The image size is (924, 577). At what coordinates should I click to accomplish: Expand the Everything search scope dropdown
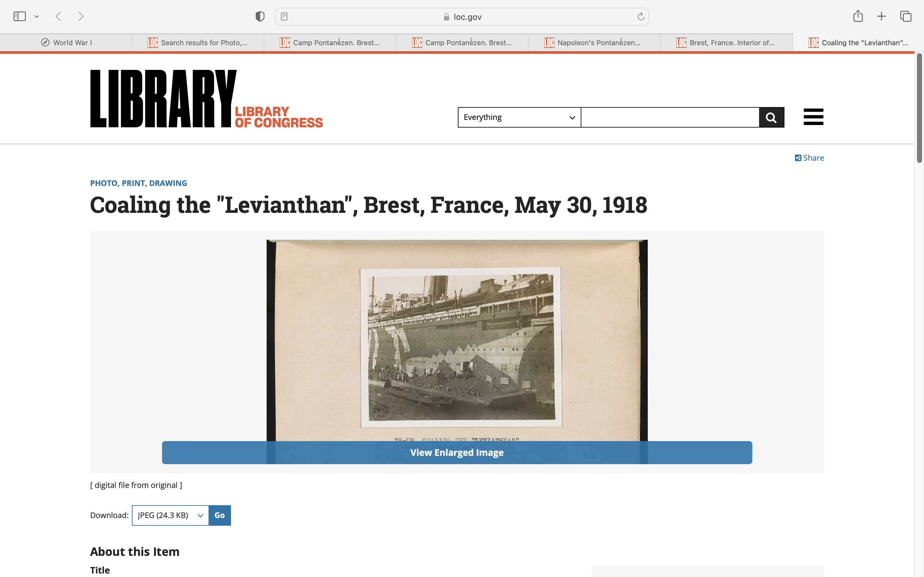pos(519,117)
